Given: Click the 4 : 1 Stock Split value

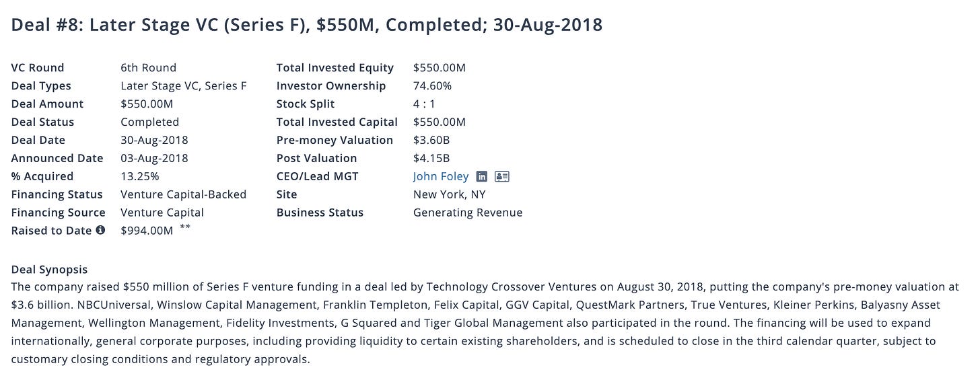Looking at the screenshot, I should (x=425, y=104).
